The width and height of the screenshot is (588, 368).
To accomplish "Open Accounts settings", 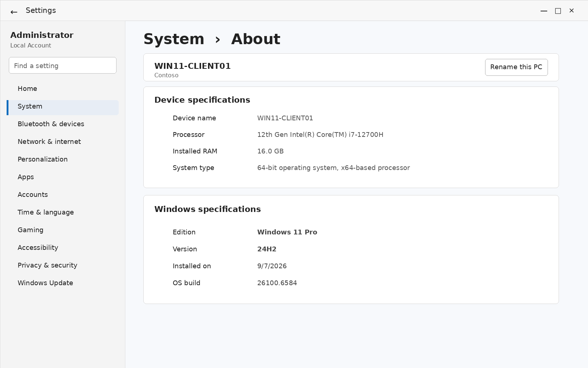I will coord(62,195).
